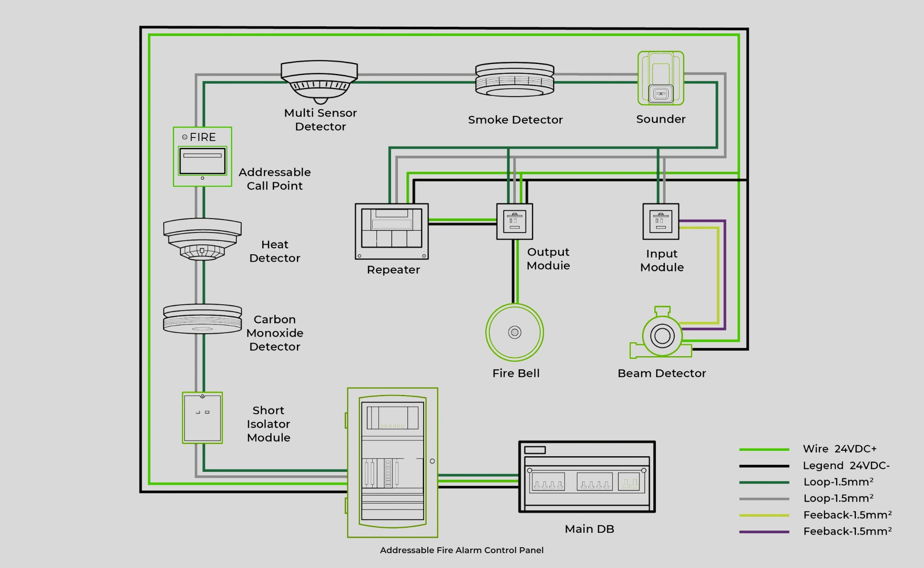Image resolution: width=924 pixels, height=568 pixels.
Task: Select the Carbon Monoxide Detector icon
Action: (202, 319)
